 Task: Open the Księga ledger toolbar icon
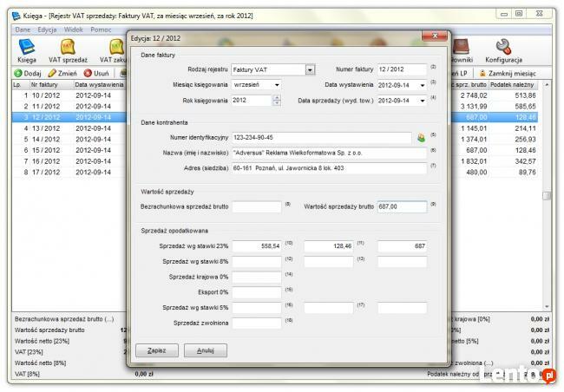click(27, 47)
